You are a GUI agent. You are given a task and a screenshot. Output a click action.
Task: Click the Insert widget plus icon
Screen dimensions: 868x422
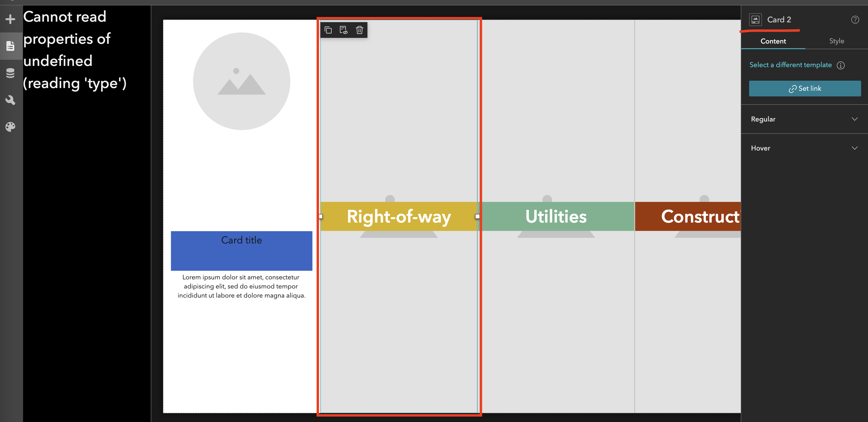[x=11, y=19]
